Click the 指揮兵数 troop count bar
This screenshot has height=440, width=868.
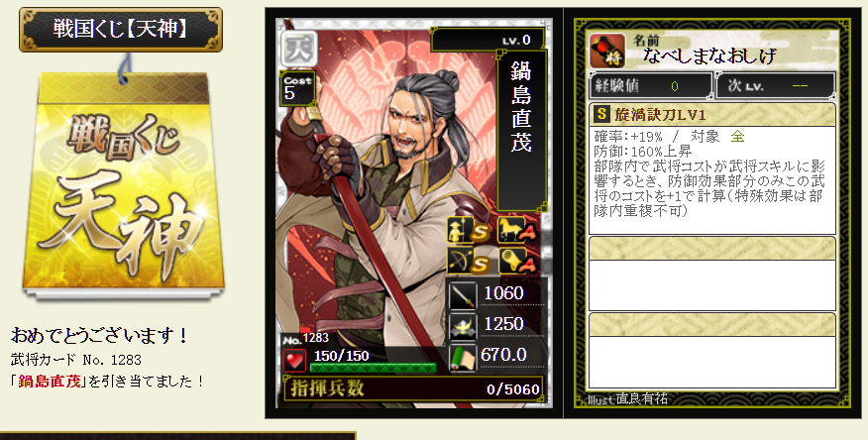pos(413,388)
